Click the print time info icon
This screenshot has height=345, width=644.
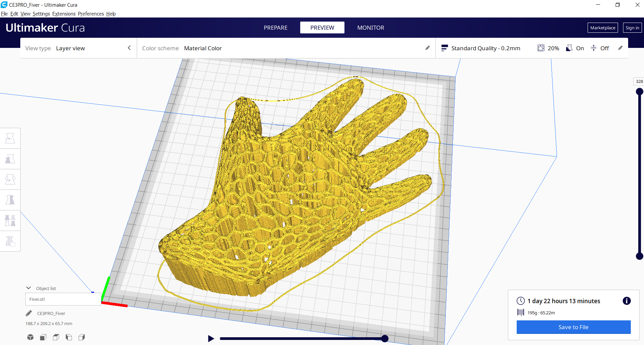[626, 301]
